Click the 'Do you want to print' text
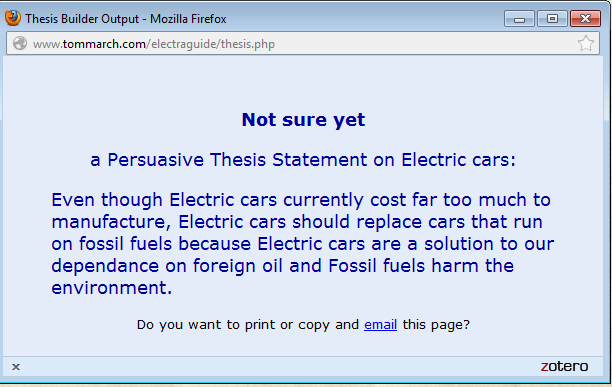The image size is (612, 387). tap(303, 325)
